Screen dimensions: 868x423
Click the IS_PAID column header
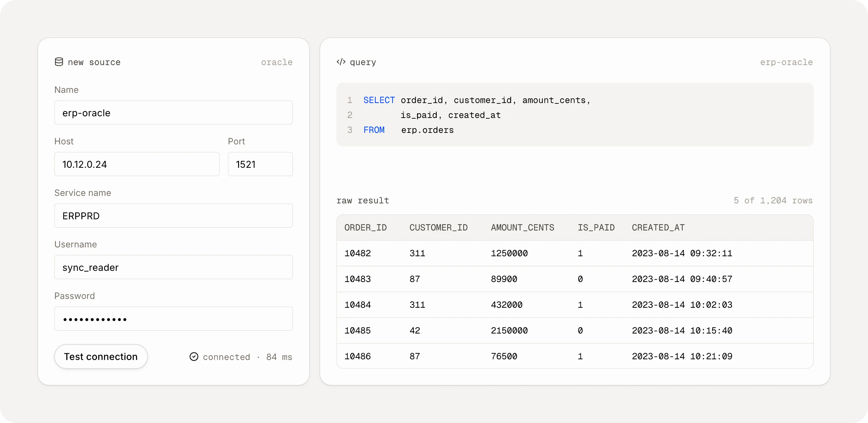596,227
